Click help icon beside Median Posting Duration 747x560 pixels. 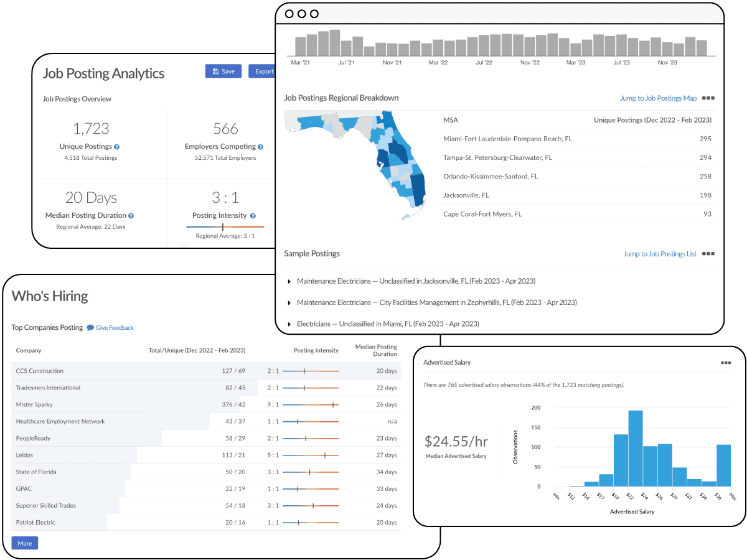tap(131, 216)
